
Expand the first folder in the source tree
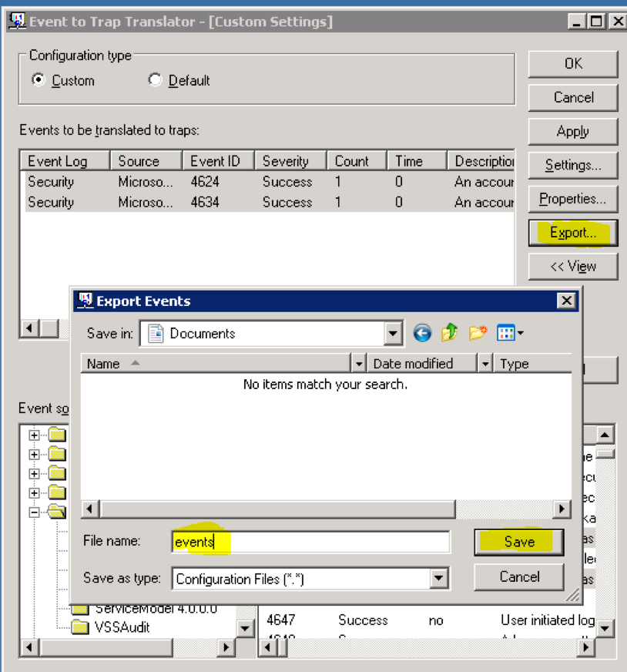click(34, 434)
